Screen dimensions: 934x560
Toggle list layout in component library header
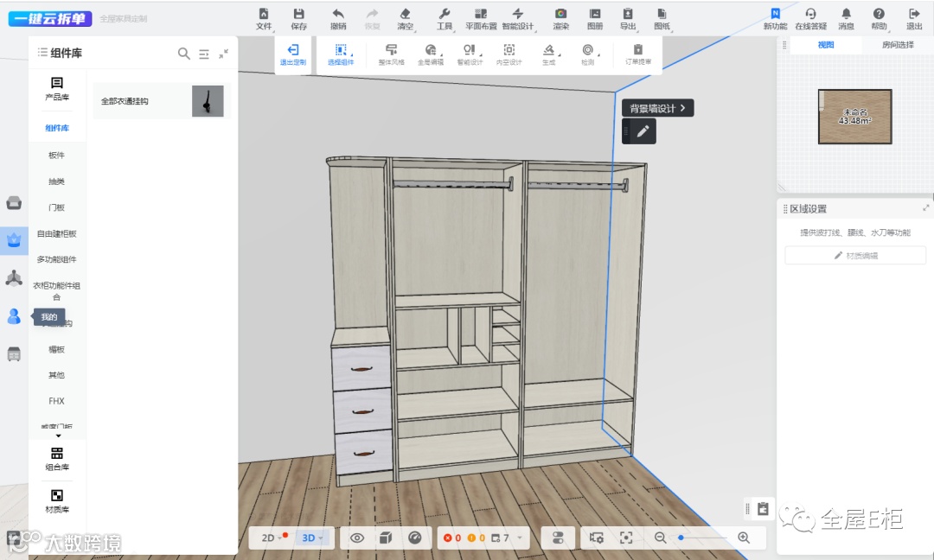(x=204, y=54)
